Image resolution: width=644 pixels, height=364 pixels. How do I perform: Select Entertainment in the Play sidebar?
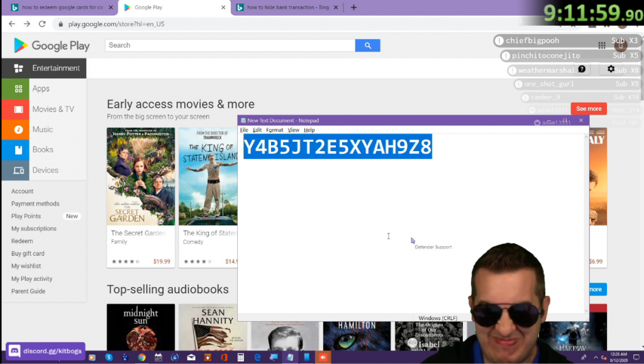[44, 68]
